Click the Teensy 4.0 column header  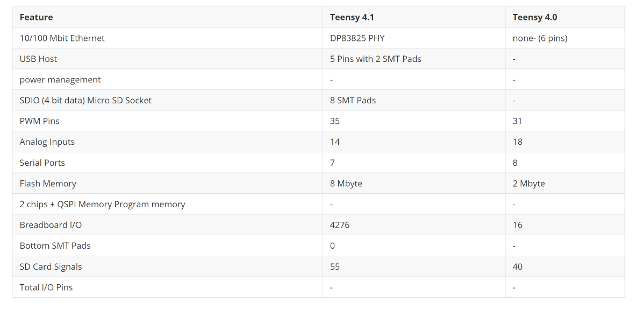click(534, 17)
